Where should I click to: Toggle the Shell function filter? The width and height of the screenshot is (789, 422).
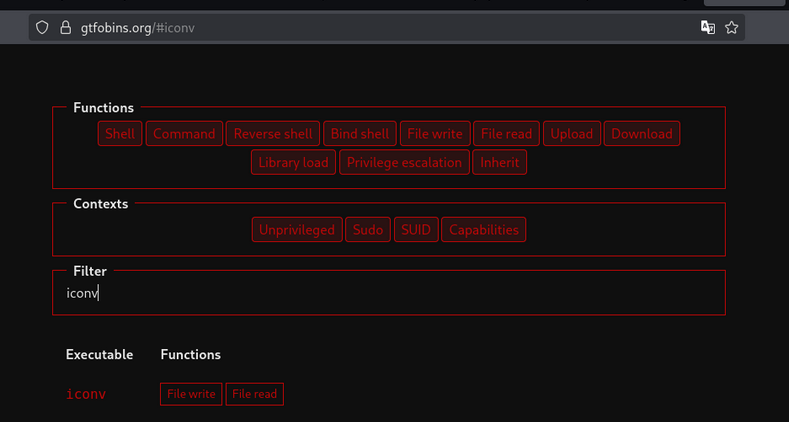pos(120,134)
